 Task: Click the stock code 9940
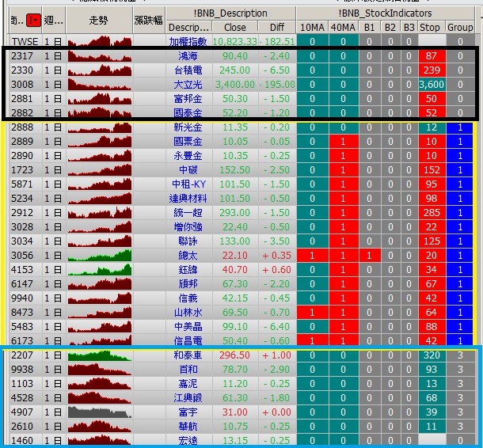click(22, 298)
